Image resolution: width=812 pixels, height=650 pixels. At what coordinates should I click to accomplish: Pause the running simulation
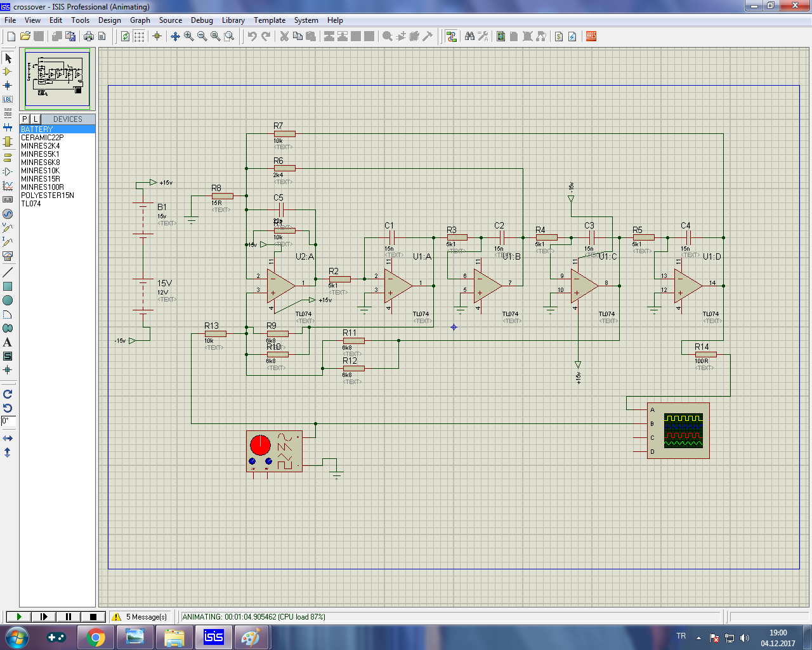(69, 616)
